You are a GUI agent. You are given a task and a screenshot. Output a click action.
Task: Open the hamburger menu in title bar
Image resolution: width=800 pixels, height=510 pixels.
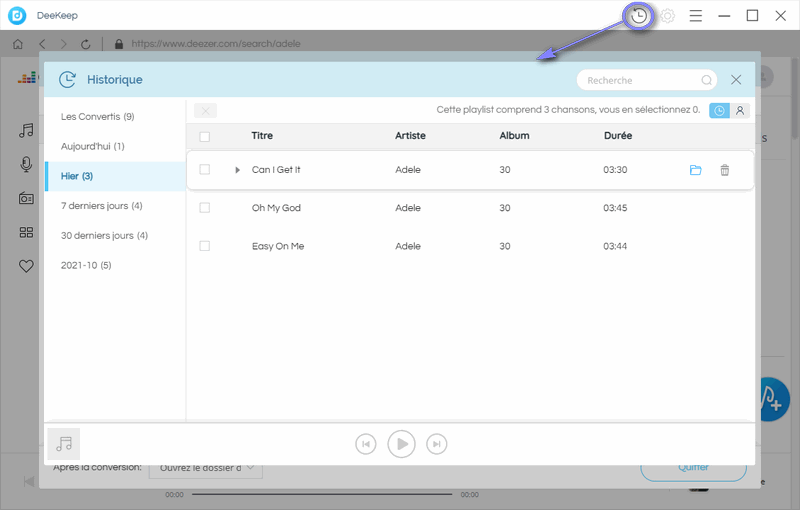click(695, 16)
